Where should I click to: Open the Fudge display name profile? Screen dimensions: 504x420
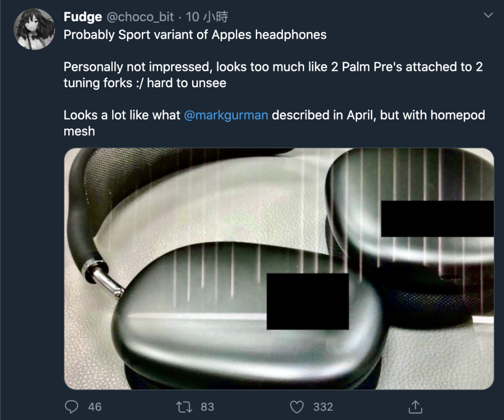pyautogui.click(x=83, y=17)
